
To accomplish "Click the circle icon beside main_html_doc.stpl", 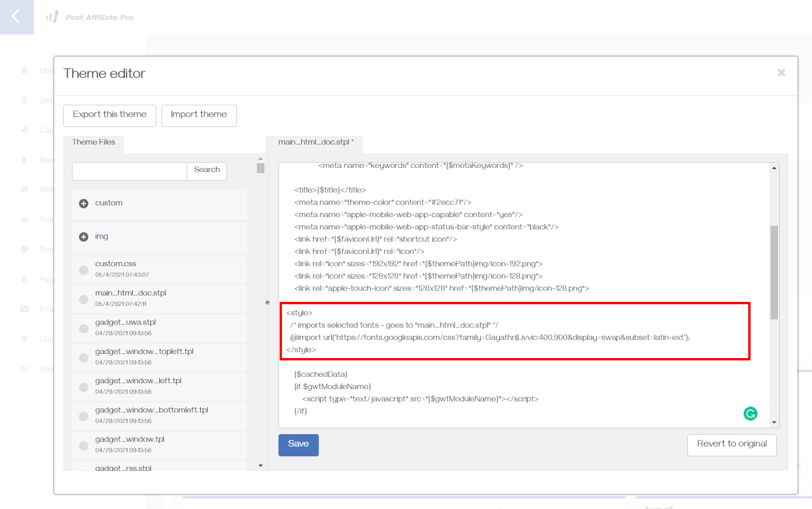I will 84,300.
